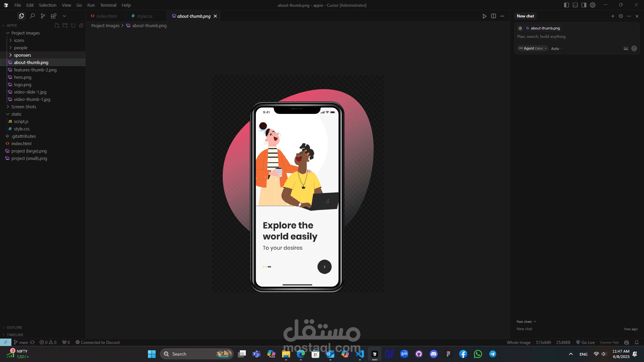Open the Terminal menu
This screenshot has width=644, height=362.
point(108,5)
